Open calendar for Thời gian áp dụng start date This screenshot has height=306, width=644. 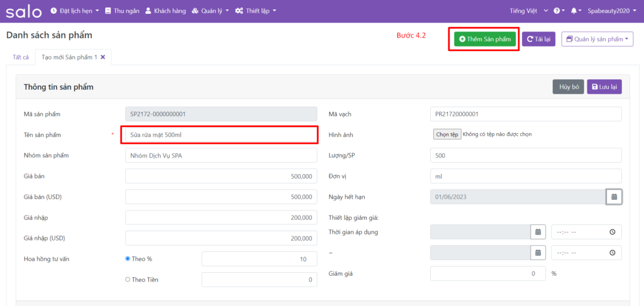pos(538,232)
